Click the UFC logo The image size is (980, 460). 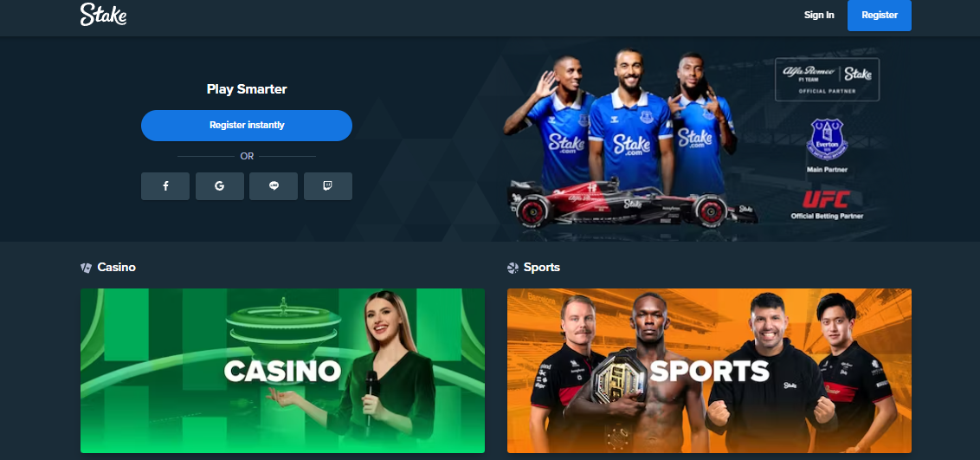coord(826,199)
